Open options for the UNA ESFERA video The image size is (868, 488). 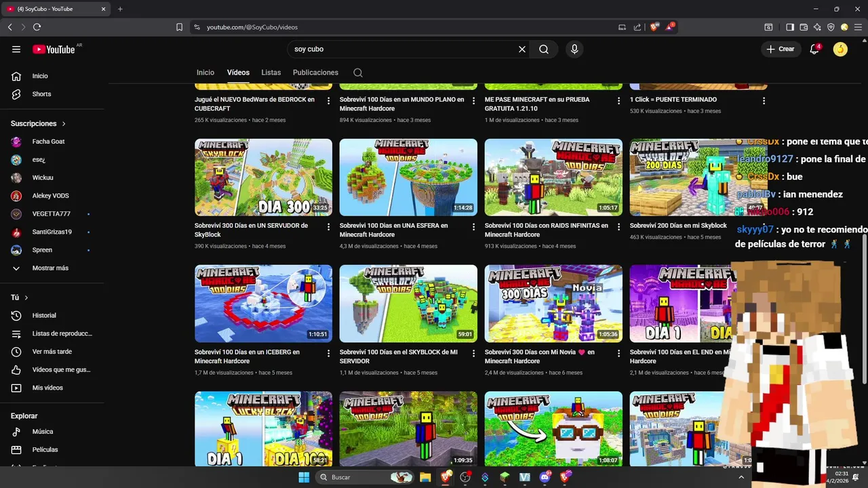[x=473, y=226]
